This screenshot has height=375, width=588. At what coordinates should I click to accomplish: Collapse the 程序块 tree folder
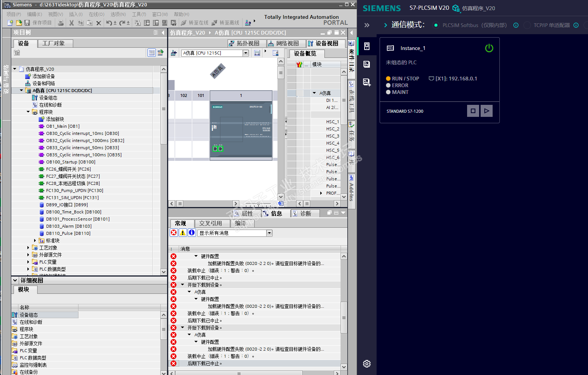point(28,112)
